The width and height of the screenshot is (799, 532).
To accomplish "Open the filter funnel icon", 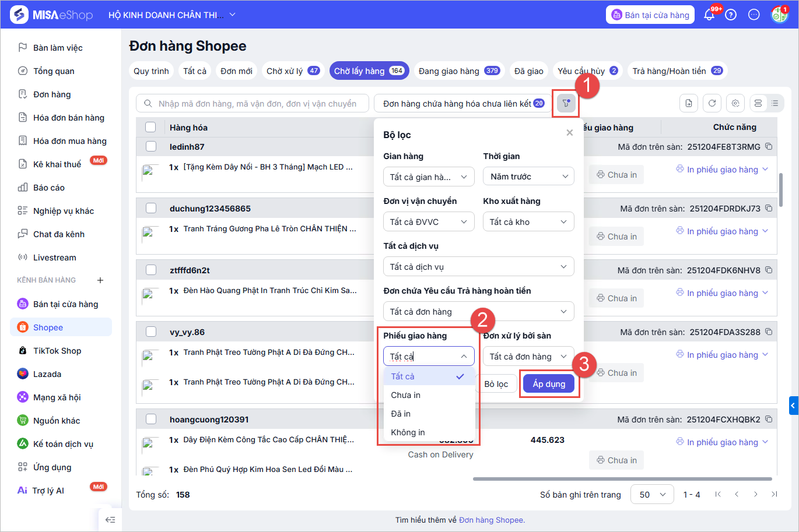I will (x=566, y=104).
